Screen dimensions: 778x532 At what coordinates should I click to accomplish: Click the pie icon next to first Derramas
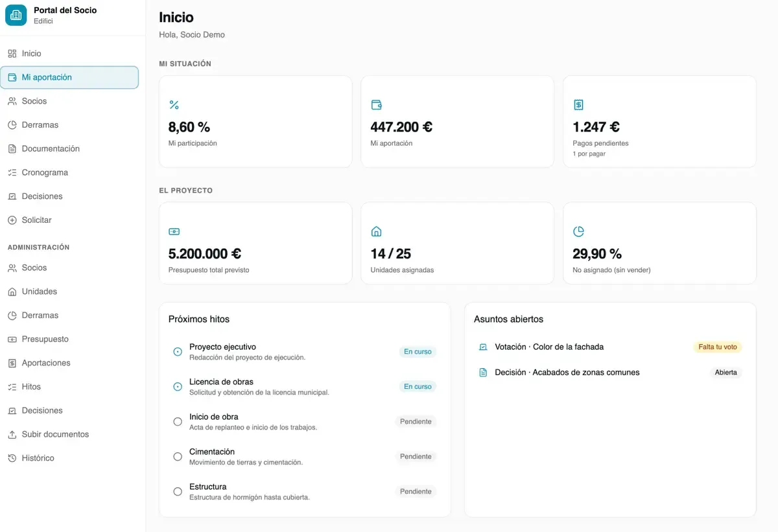[x=12, y=125]
